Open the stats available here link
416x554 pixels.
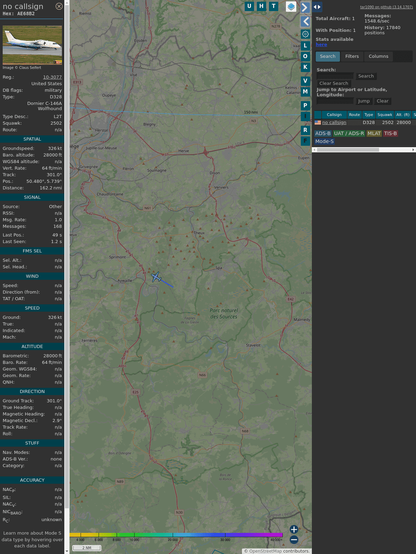pyautogui.click(x=321, y=45)
